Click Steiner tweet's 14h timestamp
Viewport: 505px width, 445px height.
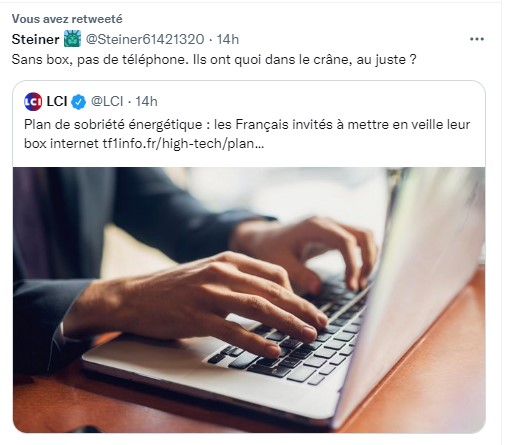pos(228,39)
